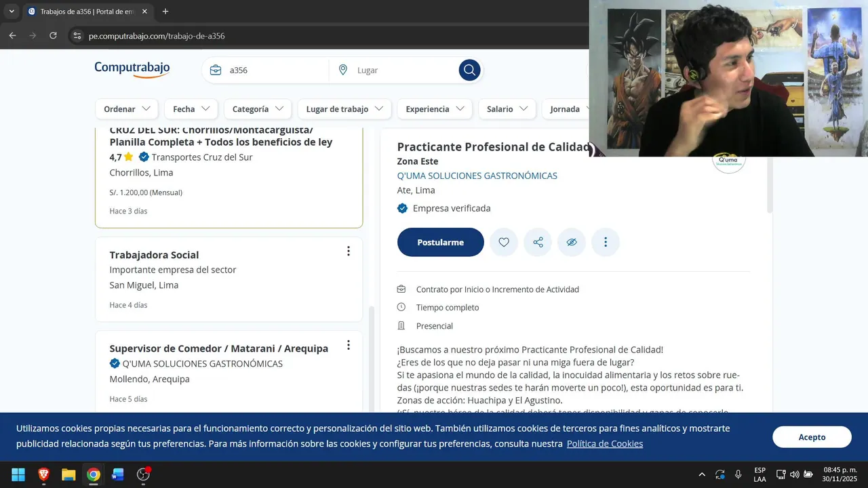Click the forward navigation arrow
The image size is (868, 488).
[x=33, y=35]
